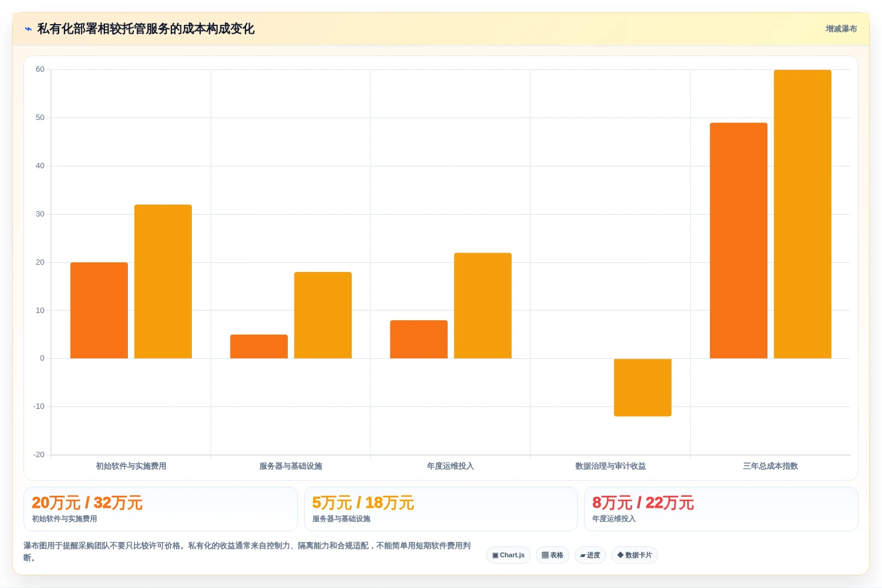Click the footnote paragraph starting with 瀑布图用于提醒
The height and width of the screenshot is (588, 882).
click(x=247, y=551)
